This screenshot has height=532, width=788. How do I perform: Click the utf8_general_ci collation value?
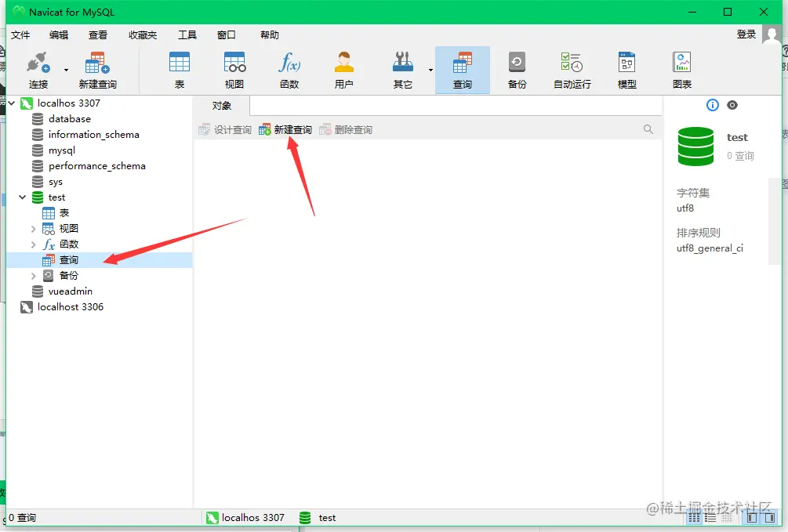click(710, 248)
